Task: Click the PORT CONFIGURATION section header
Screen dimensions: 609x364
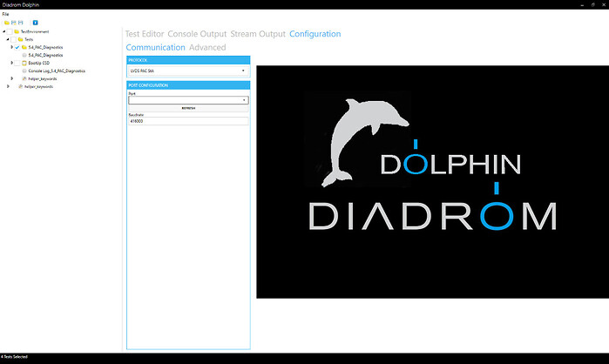Action: [188, 85]
